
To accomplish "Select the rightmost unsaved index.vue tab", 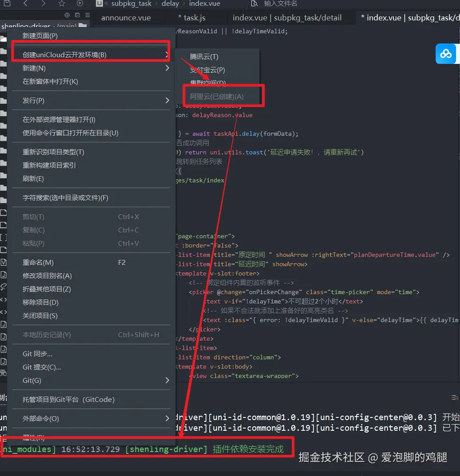I will pyautogui.click(x=410, y=18).
